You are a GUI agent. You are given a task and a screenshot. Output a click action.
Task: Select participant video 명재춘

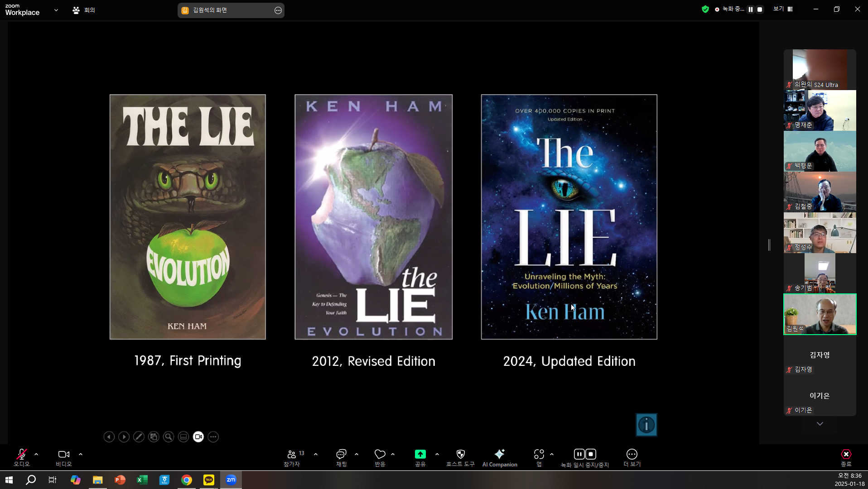820,110
